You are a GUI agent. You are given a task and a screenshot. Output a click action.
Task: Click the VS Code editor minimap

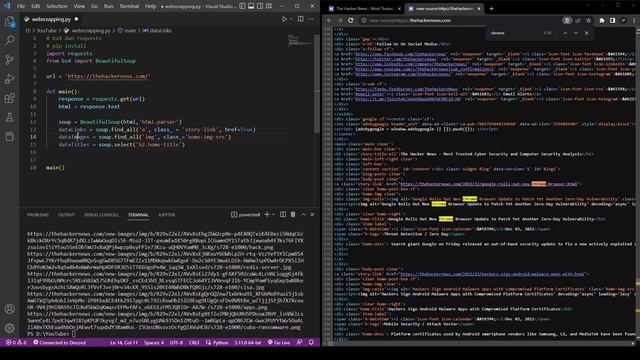(x=300, y=41)
